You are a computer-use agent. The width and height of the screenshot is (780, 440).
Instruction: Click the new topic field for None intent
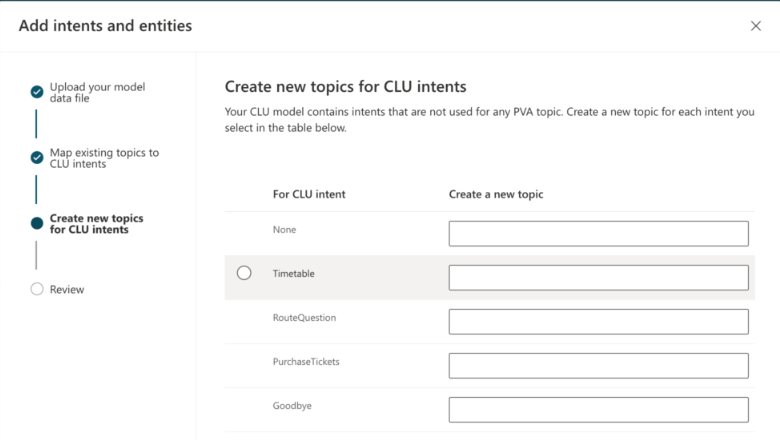click(x=598, y=234)
